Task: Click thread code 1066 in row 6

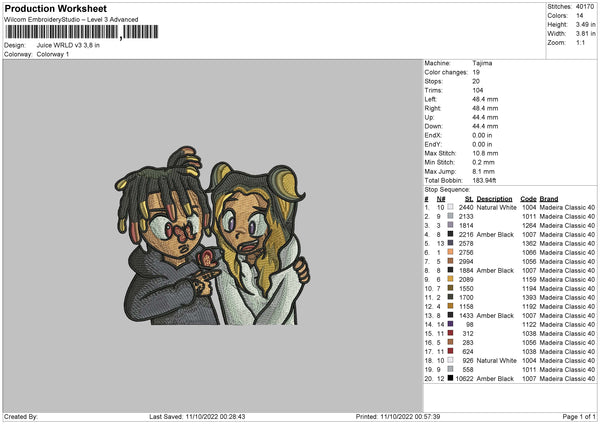Action: pyautogui.click(x=529, y=252)
